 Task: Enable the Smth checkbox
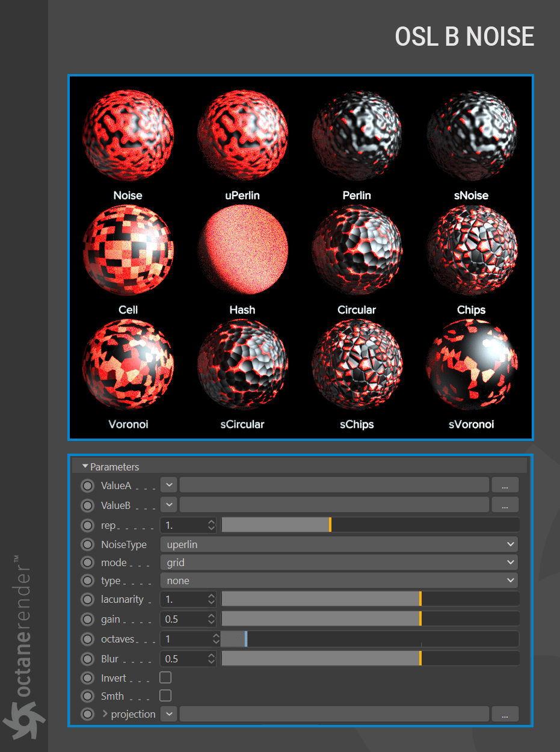(165, 695)
